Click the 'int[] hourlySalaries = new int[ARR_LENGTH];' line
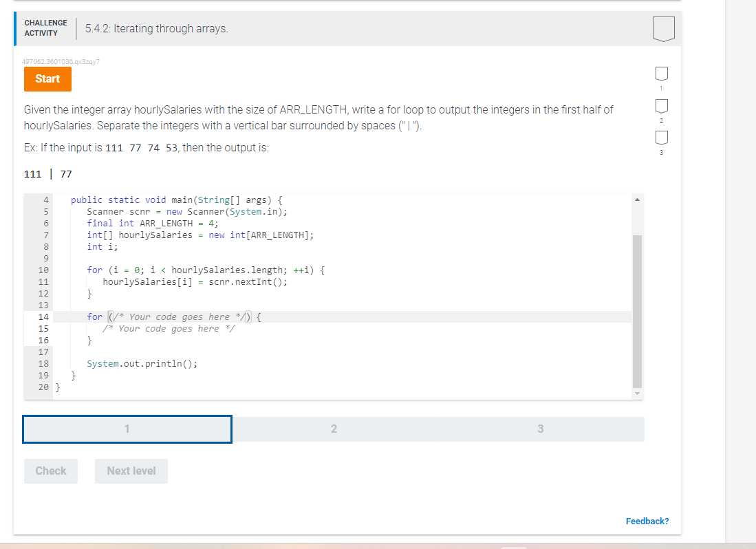This screenshot has height=549, width=756. click(200, 235)
